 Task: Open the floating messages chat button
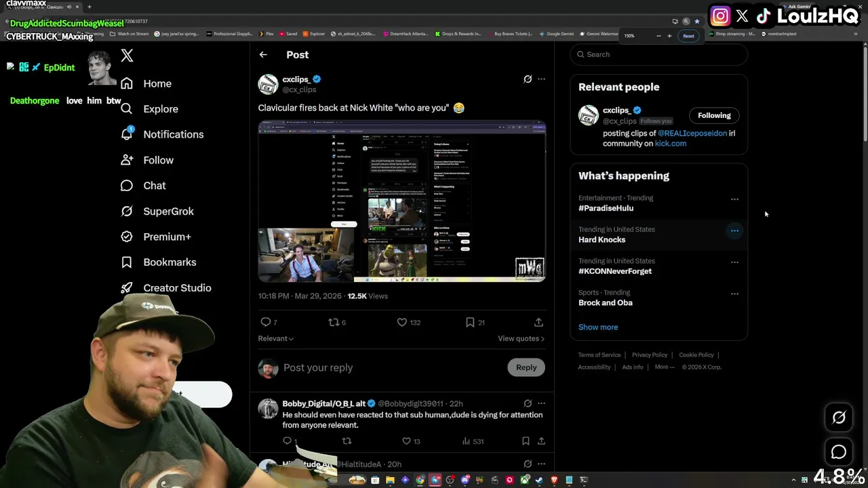839,452
